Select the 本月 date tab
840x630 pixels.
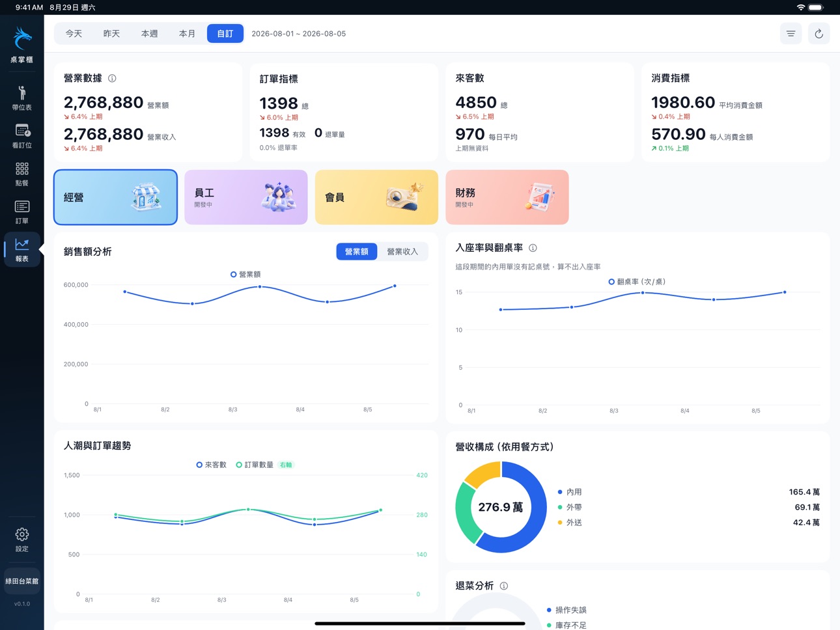187,34
